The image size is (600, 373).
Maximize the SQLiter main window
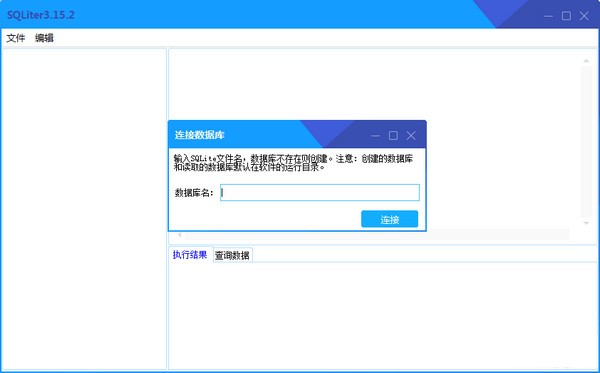point(566,16)
